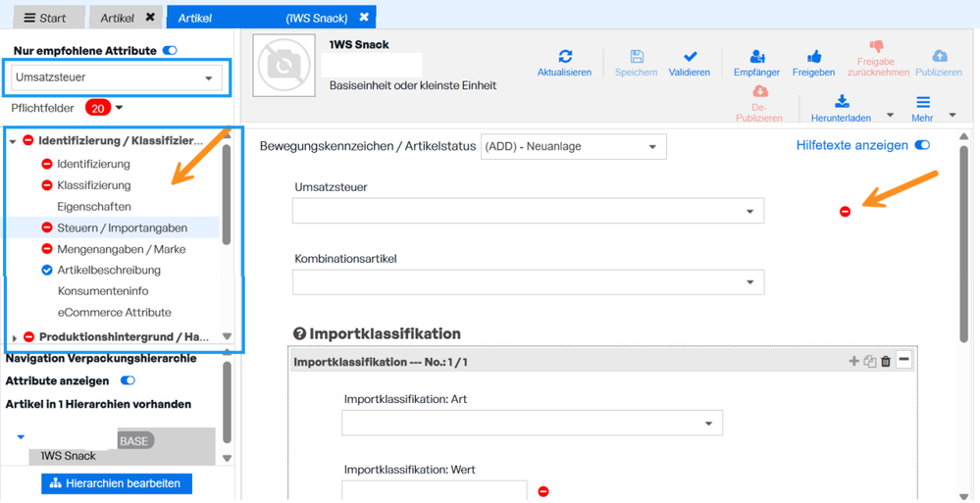Toggle Attribute anzeigen switch

[128, 380]
